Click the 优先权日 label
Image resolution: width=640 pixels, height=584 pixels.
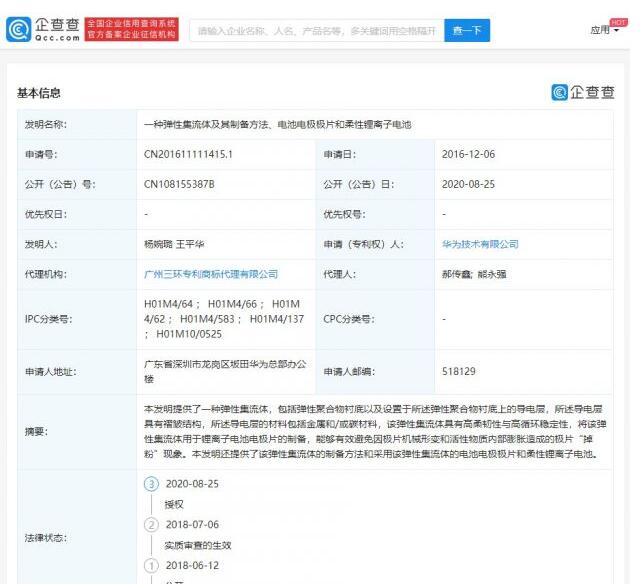click(x=45, y=214)
